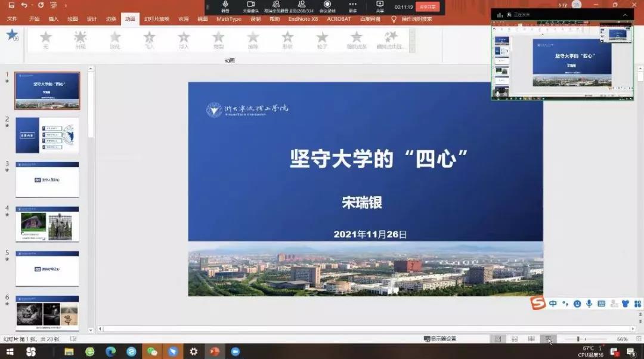The width and height of the screenshot is (644, 359).
Task: Open the 更多 options in meeting bar
Action: tap(353, 6)
